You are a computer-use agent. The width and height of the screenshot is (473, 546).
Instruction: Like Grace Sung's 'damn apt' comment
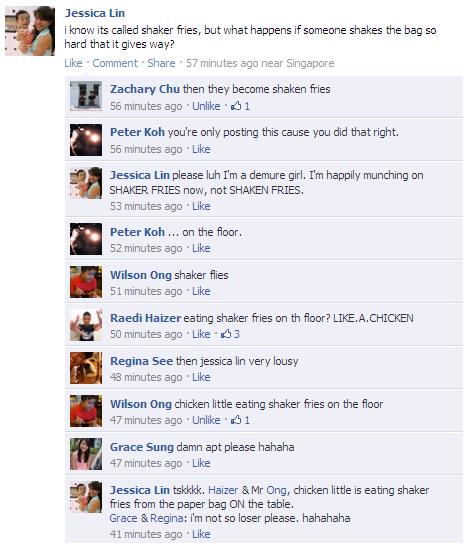coord(201,463)
